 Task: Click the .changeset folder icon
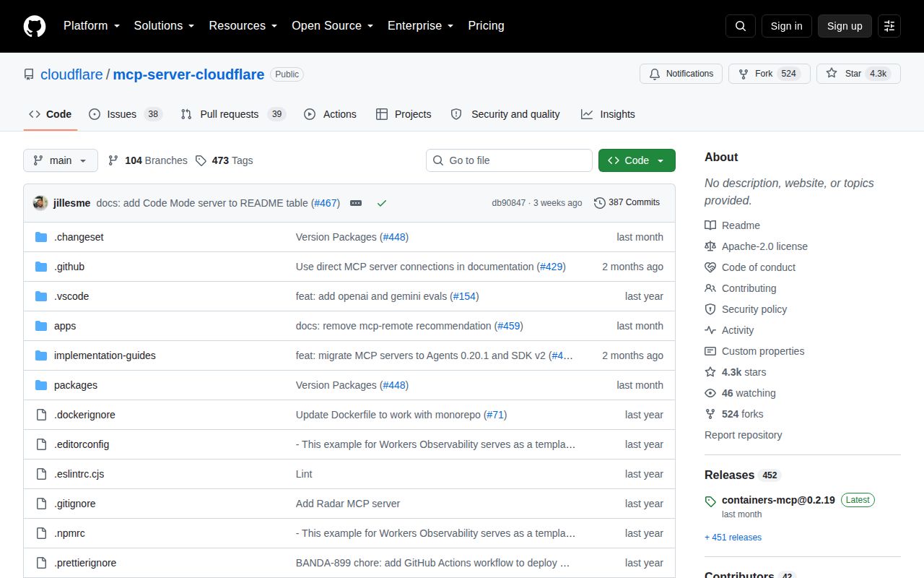41,237
